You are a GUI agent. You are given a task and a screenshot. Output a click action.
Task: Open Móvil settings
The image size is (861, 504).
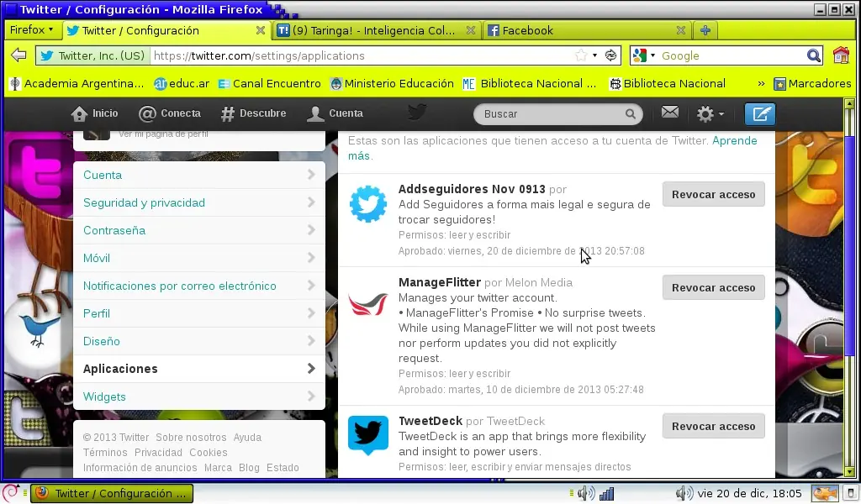(x=199, y=259)
